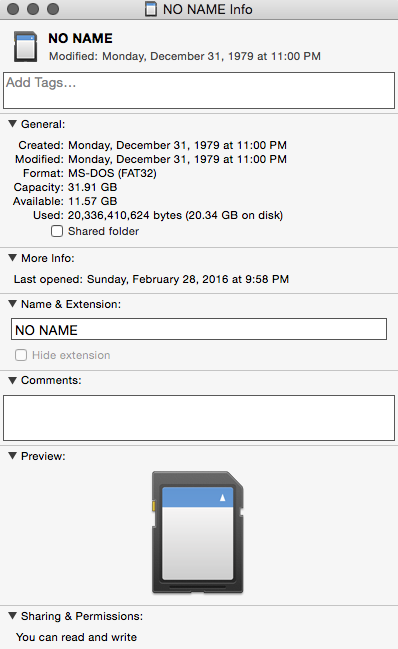
Task: Zoom the Info window using third button
Action: (53, 9)
